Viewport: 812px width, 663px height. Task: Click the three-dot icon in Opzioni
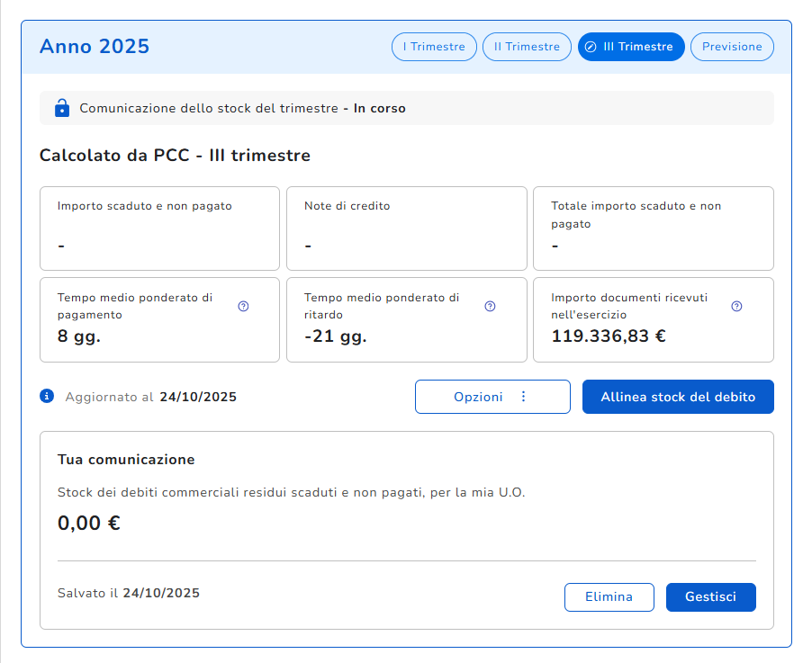[523, 397]
